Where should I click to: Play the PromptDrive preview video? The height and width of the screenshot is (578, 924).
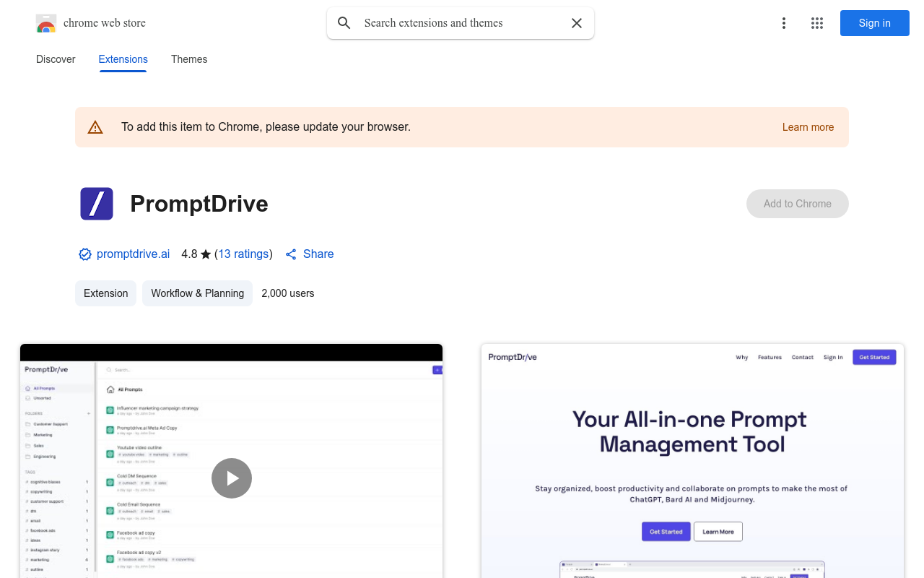point(232,478)
